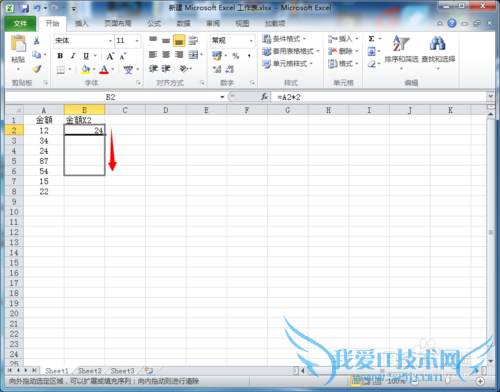
Task: Toggle highlighted bottom align button
Action: [179, 41]
